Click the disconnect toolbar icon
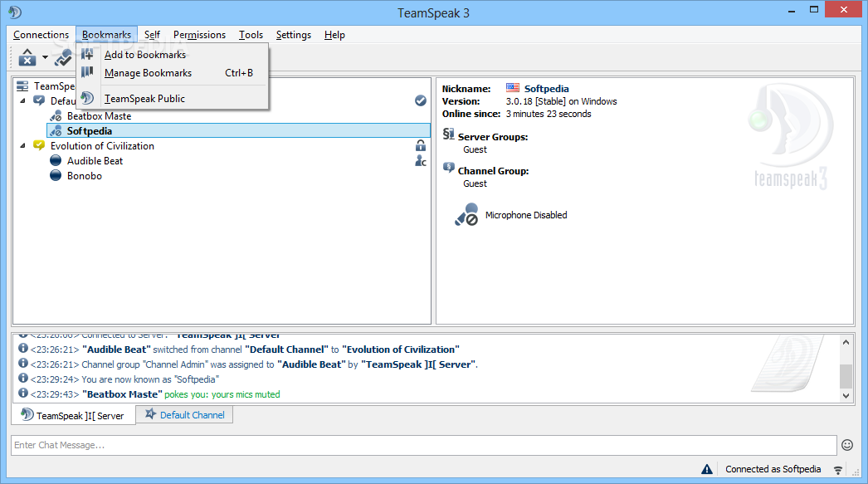This screenshot has width=868, height=484. (27, 57)
